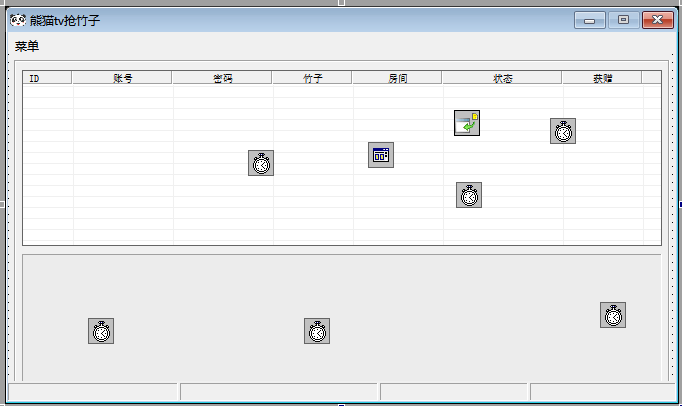The image size is (682, 406).
Task: Click the middle timer icon in lower panel
Action: click(317, 331)
